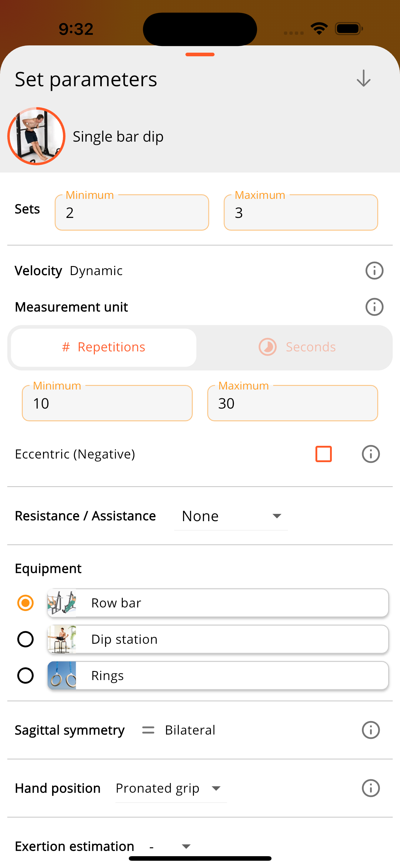Screen dimensions: 400x868
Task: Tap the Bilateral symmetry equals icon
Action: point(148,730)
